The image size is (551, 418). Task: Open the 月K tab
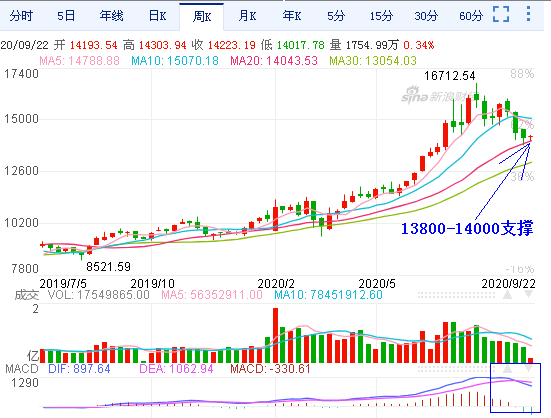click(247, 16)
